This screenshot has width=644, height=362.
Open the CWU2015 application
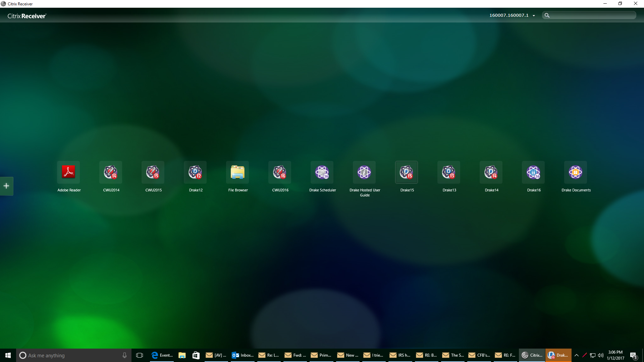(x=153, y=172)
